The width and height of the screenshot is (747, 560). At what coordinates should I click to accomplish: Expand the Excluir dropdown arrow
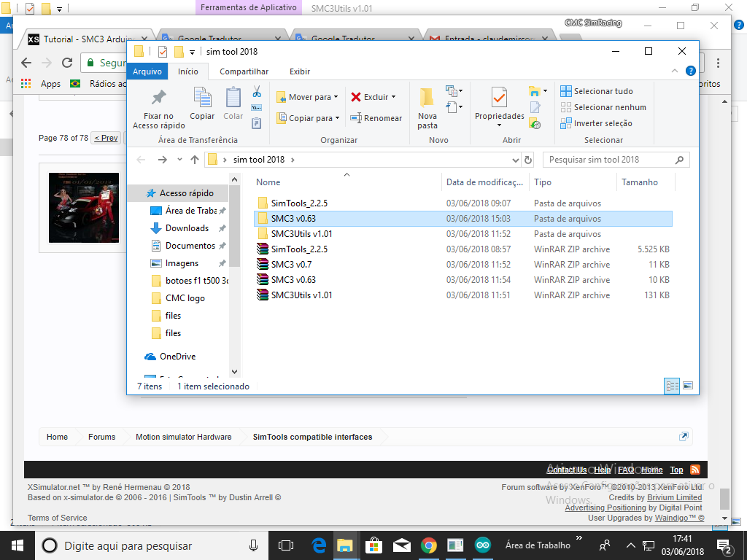pos(393,97)
